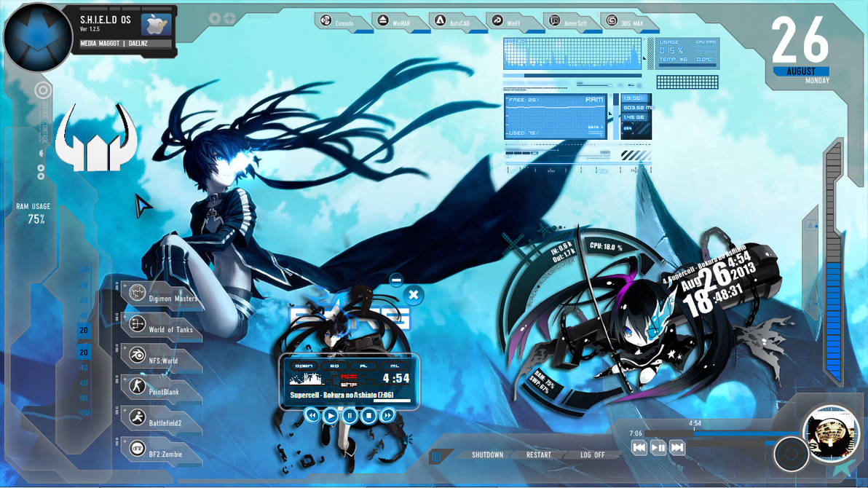Click the MONDAY weekday label

click(x=817, y=81)
